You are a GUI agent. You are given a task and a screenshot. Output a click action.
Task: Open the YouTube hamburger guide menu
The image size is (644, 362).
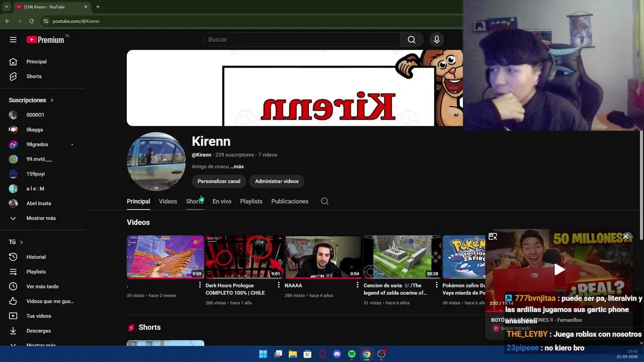pos(13,40)
